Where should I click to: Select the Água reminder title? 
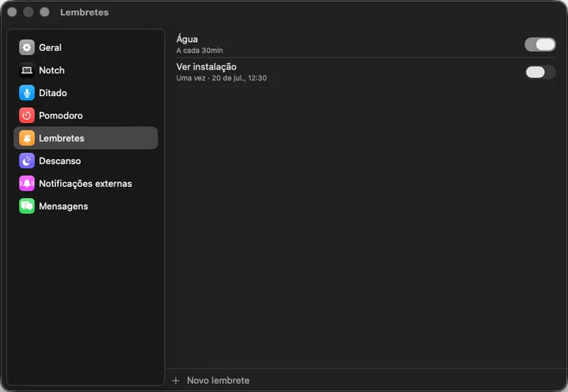(187, 39)
